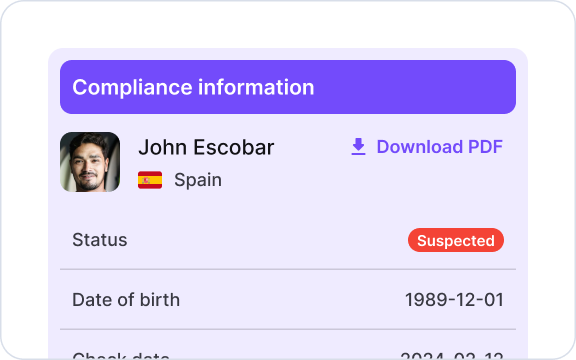Click the word information in the header

click(x=256, y=87)
